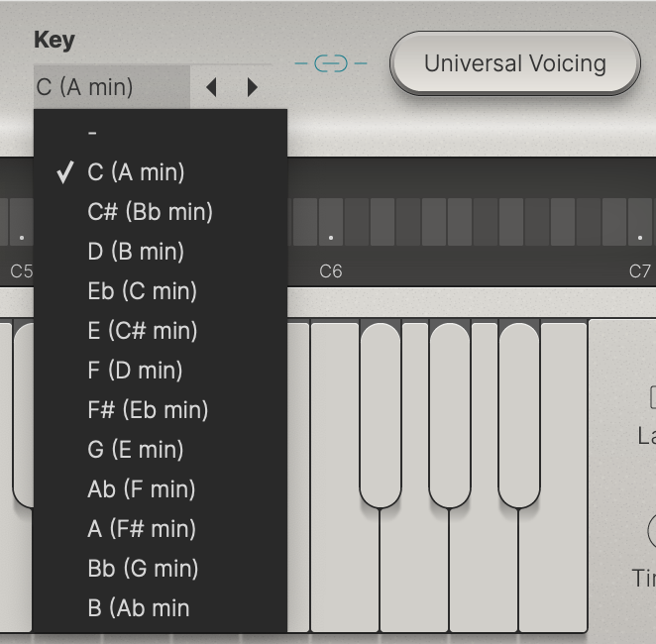Viewport: 656px width, 644px height.
Task: Select G (E min) key entry
Action: [x=136, y=450]
